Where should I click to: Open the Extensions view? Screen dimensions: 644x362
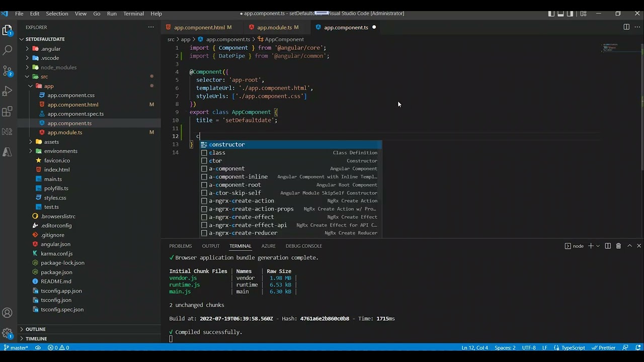pyautogui.click(x=8, y=111)
